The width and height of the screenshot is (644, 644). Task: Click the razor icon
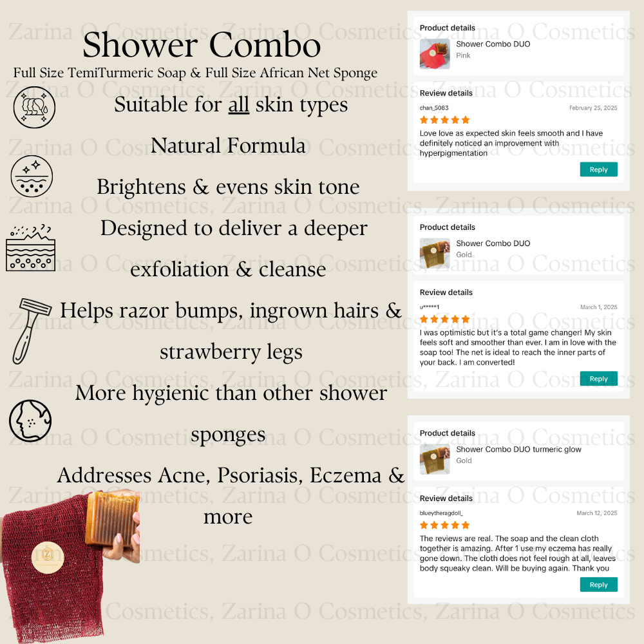pos(31,331)
